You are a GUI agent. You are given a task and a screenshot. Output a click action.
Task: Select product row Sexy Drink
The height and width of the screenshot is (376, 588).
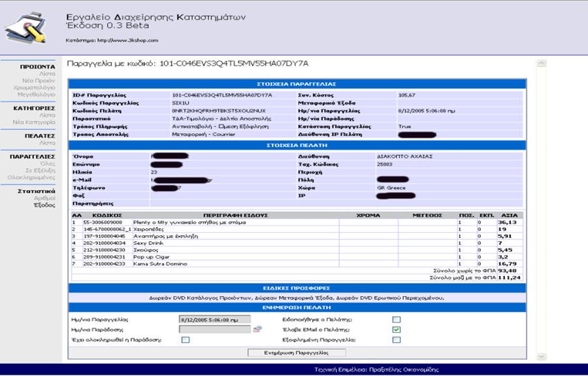tap(296, 243)
